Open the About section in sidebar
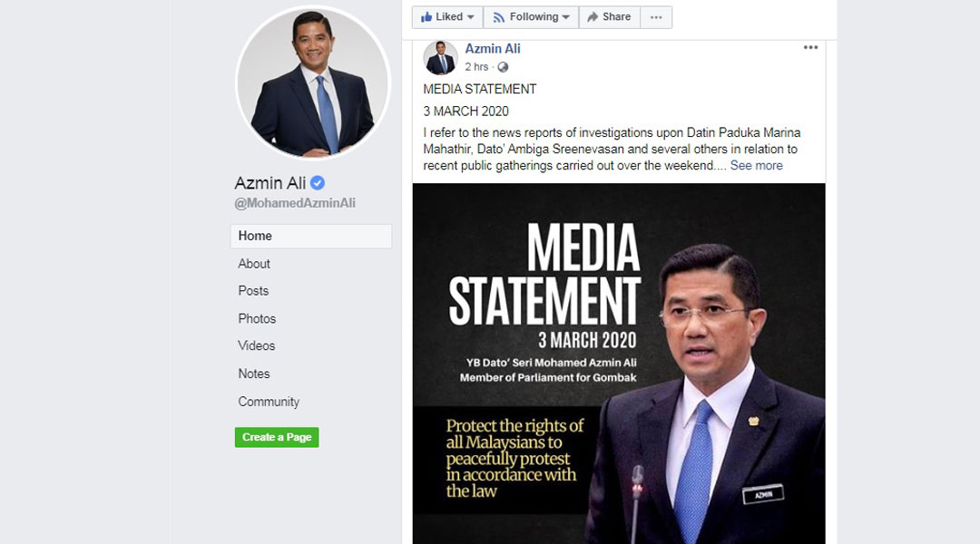 254,264
